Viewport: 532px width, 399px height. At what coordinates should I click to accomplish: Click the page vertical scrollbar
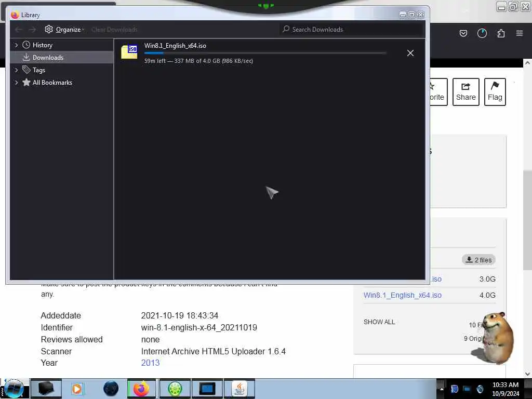pos(527,220)
